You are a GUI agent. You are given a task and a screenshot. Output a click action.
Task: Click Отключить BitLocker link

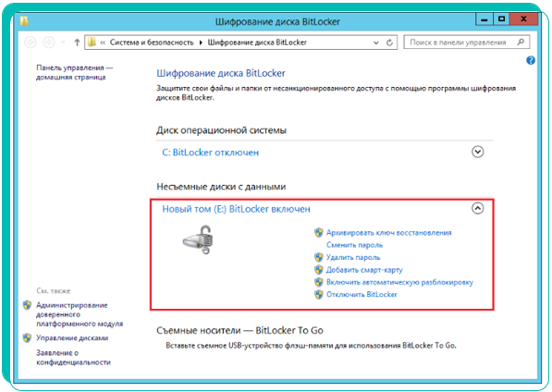click(x=362, y=294)
